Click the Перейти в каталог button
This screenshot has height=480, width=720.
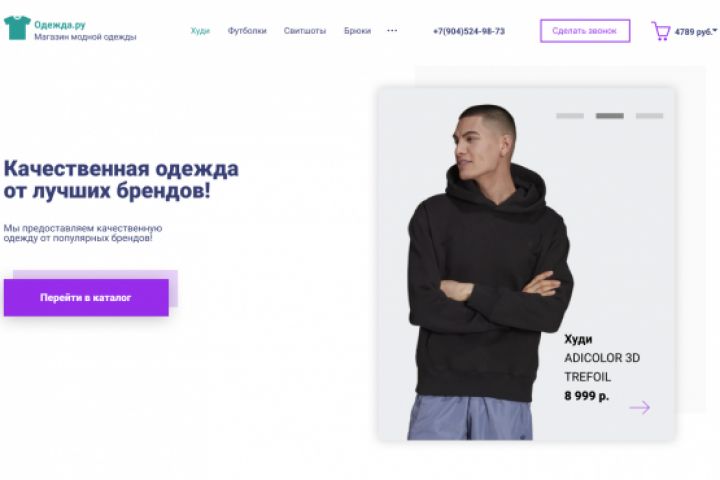tap(86, 298)
